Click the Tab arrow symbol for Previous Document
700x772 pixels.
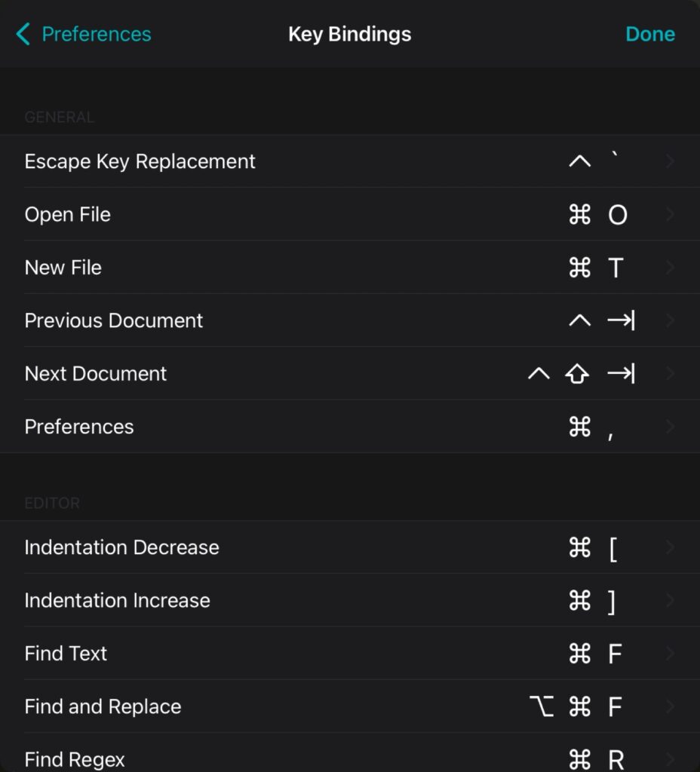pos(622,320)
